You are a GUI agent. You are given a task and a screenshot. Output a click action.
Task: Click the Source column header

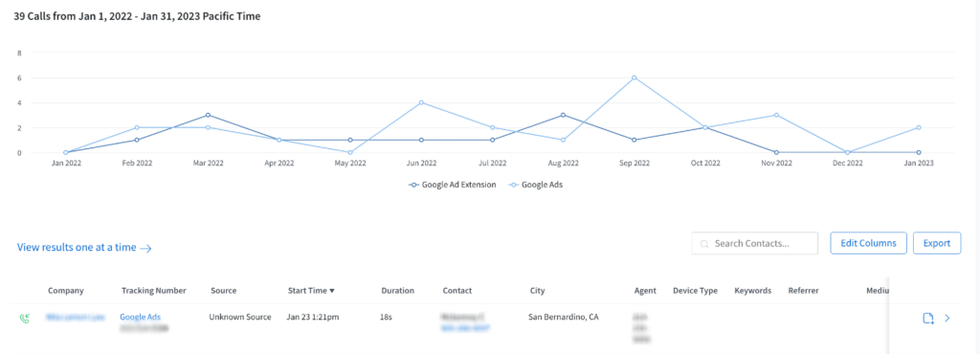[224, 290]
